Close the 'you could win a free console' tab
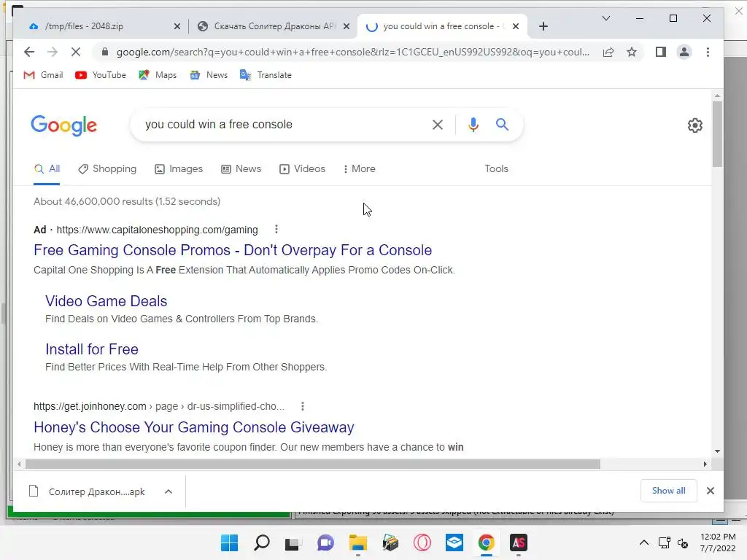This screenshot has width=747, height=560. click(x=516, y=26)
